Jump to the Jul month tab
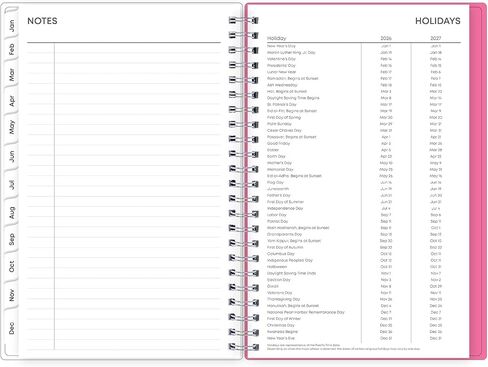 click(x=12, y=184)
